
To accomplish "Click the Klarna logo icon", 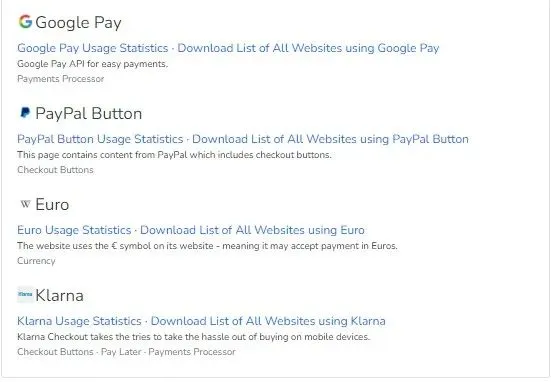I will point(25,294).
